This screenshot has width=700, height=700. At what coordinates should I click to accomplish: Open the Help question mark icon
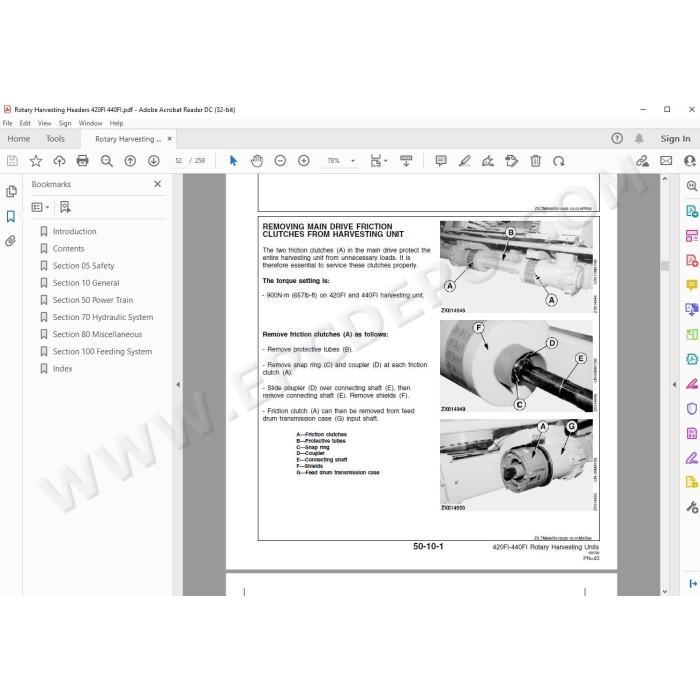[x=617, y=138]
